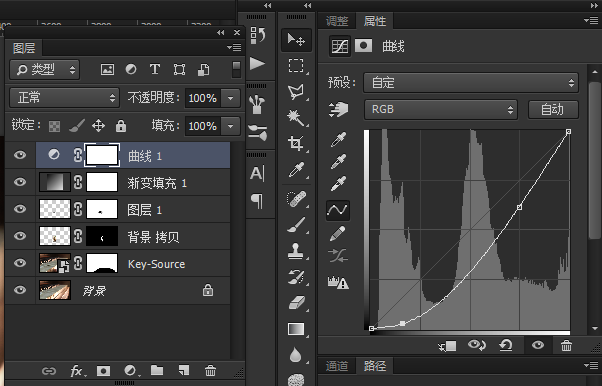Delete the curves adjustment layer from Properties
Viewport: 602px width, 386px height.
click(x=566, y=346)
